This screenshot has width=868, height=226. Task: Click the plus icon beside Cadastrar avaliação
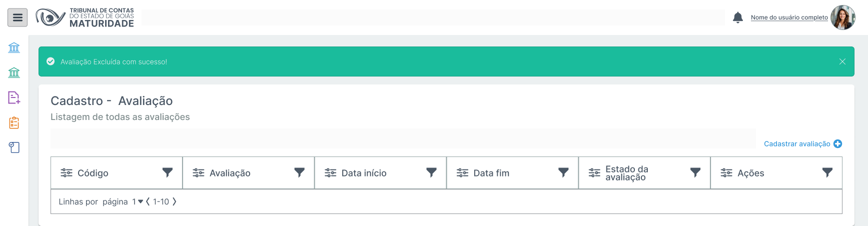tap(837, 144)
